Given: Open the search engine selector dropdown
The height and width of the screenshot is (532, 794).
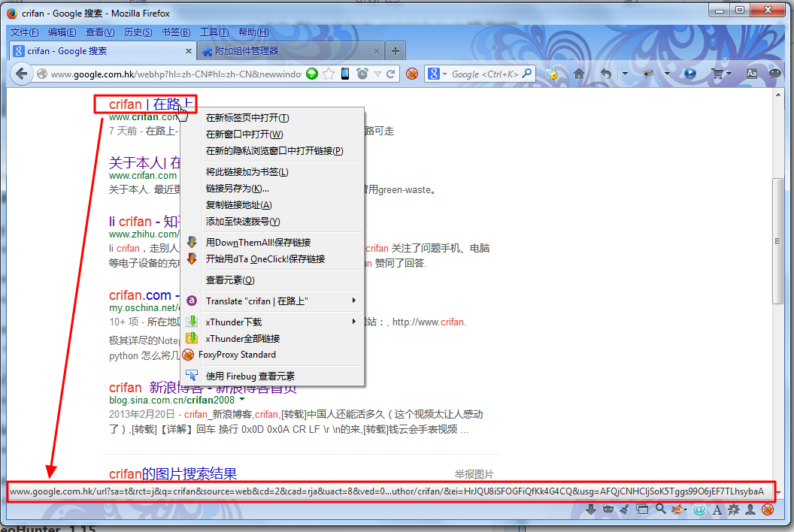Looking at the screenshot, I should point(444,74).
